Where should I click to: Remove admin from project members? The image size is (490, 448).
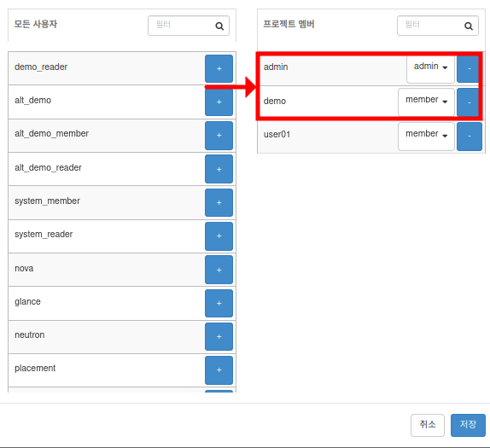(469, 69)
